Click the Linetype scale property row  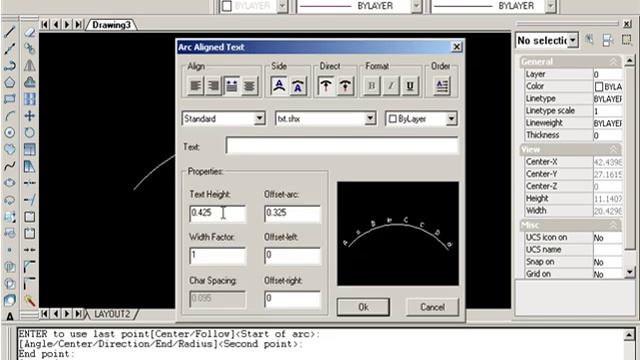click(573, 111)
